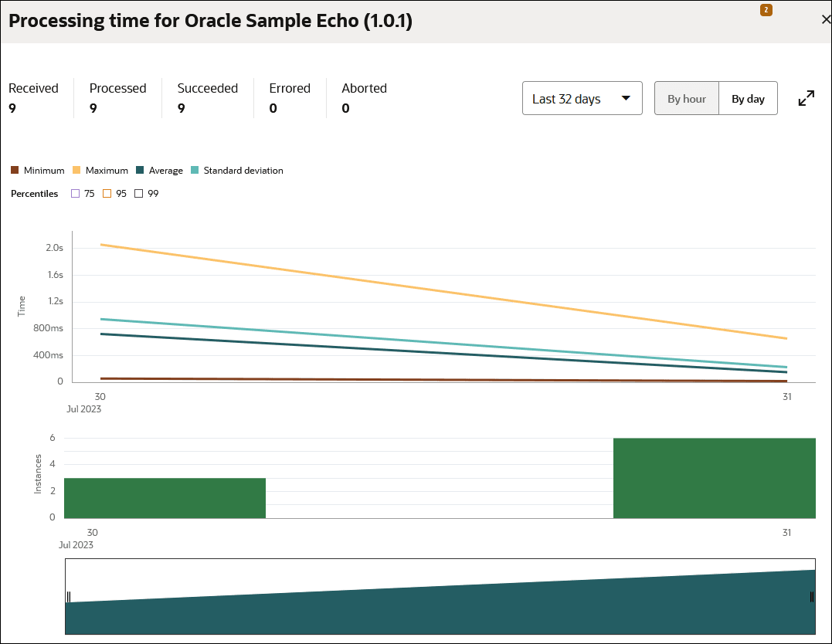This screenshot has width=832, height=644.
Task: Click the Aborted count label
Action: [364, 88]
